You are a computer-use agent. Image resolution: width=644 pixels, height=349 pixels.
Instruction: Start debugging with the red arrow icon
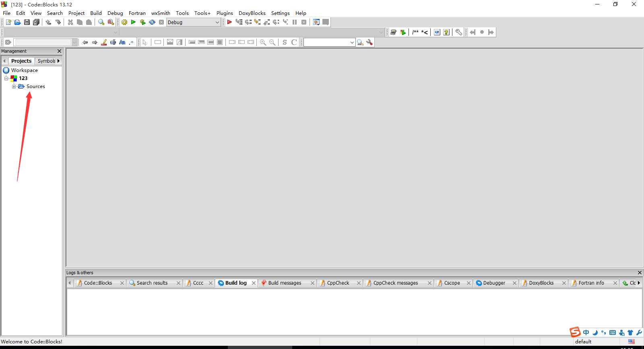coord(229,22)
